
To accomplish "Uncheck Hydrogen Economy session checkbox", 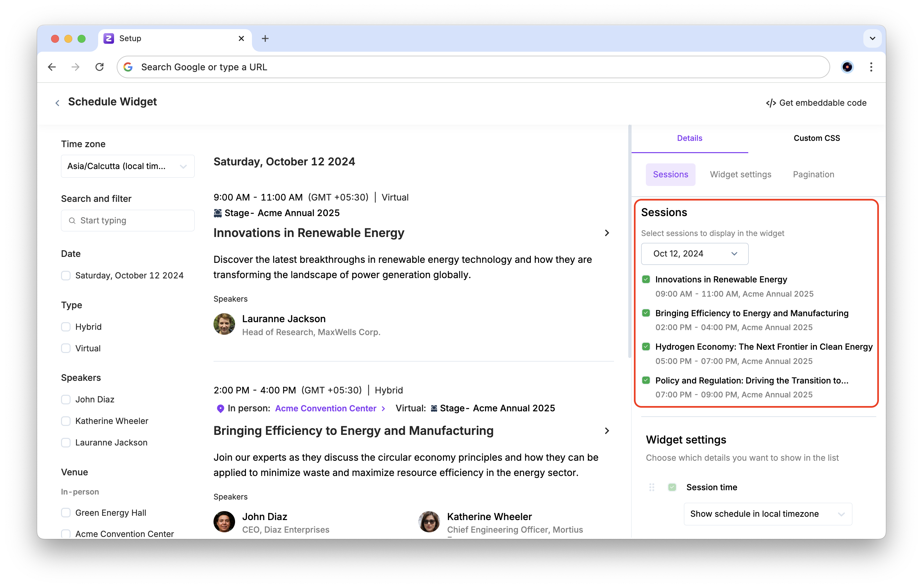I will [646, 347].
